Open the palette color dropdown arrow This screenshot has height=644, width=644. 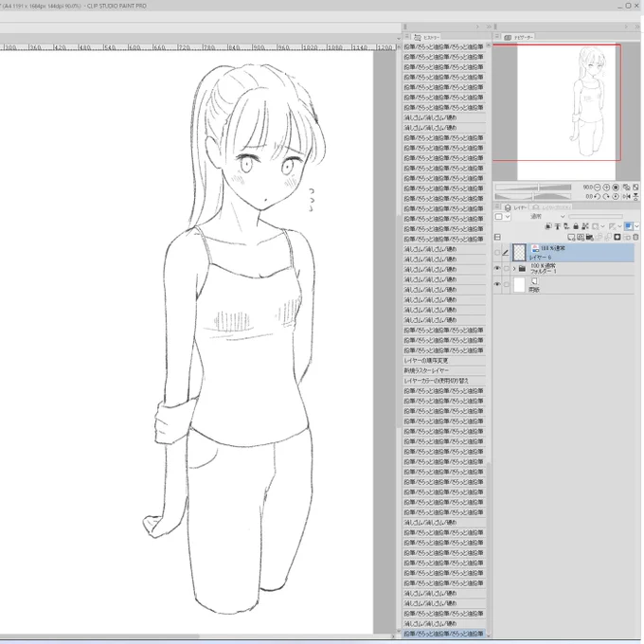point(508,217)
